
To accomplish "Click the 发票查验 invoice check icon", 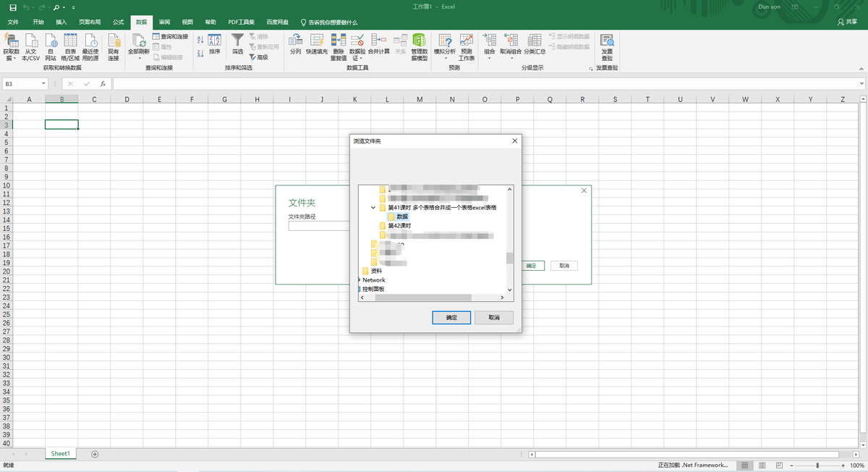I will (x=607, y=41).
